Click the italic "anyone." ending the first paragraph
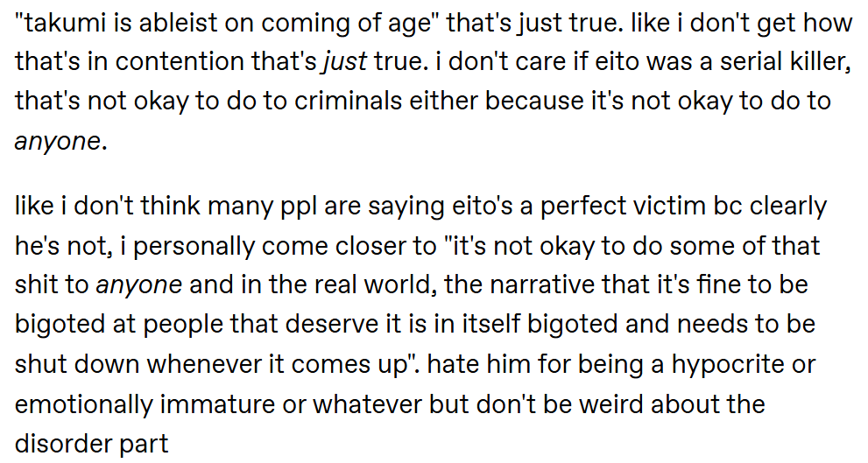The image size is (868, 463). point(61,143)
